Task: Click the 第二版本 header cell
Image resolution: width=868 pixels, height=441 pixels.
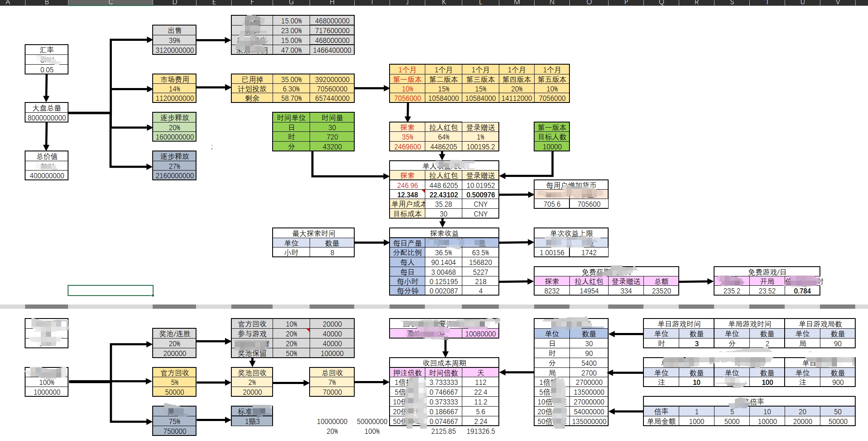Action: pos(444,80)
